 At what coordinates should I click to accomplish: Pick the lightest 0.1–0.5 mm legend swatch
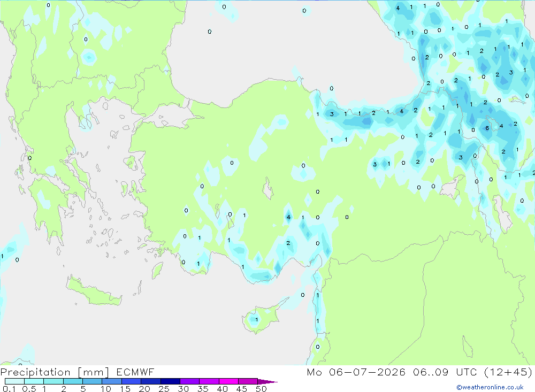14,381
